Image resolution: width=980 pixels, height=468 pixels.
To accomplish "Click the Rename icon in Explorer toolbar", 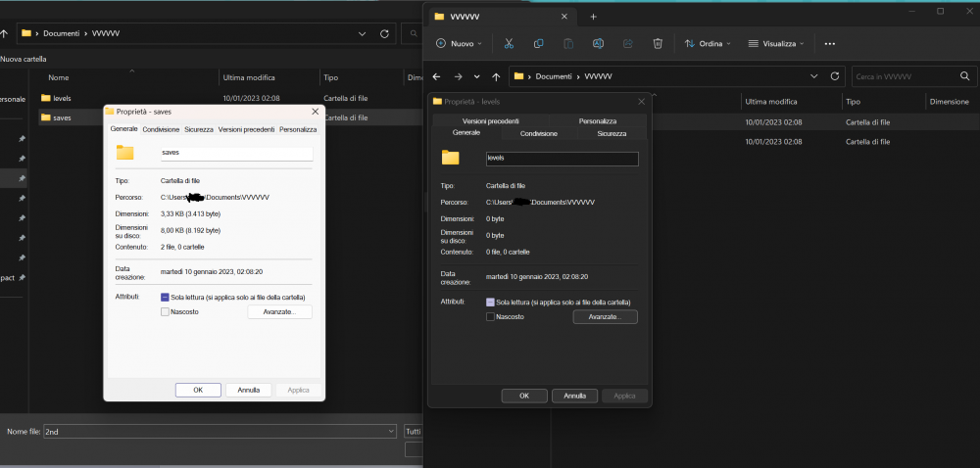I will point(598,43).
